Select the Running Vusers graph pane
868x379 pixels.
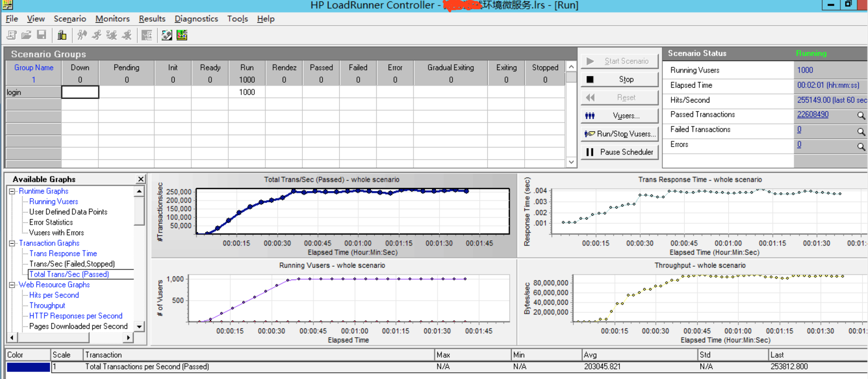click(x=334, y=302)
